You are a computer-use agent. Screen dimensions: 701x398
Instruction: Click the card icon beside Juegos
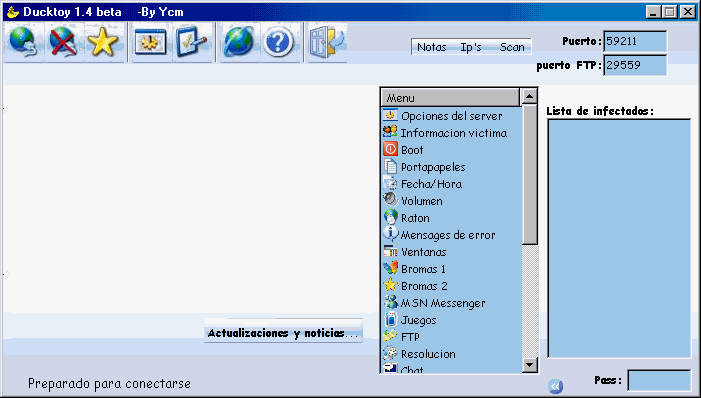click(390, 319)
